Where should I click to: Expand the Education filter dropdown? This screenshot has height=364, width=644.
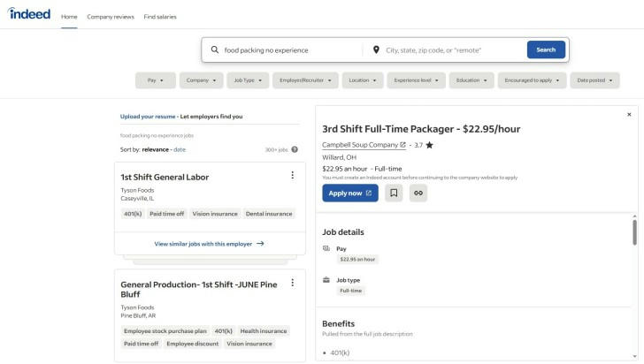471,80
